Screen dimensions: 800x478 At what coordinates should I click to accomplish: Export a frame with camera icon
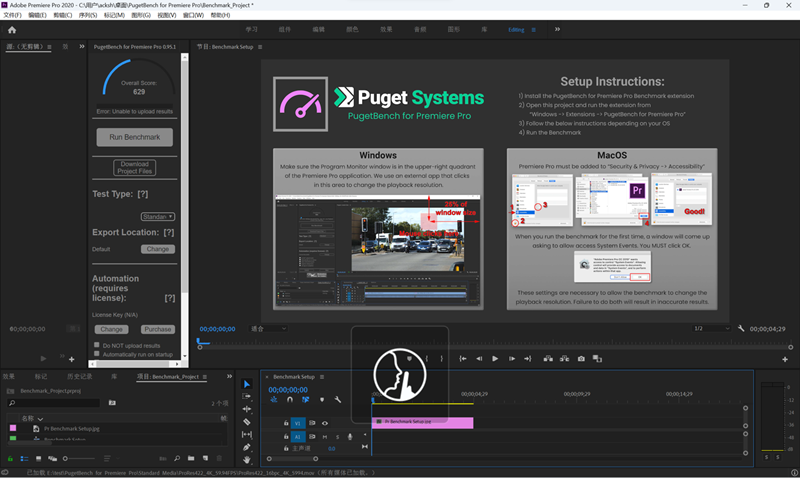581,359
